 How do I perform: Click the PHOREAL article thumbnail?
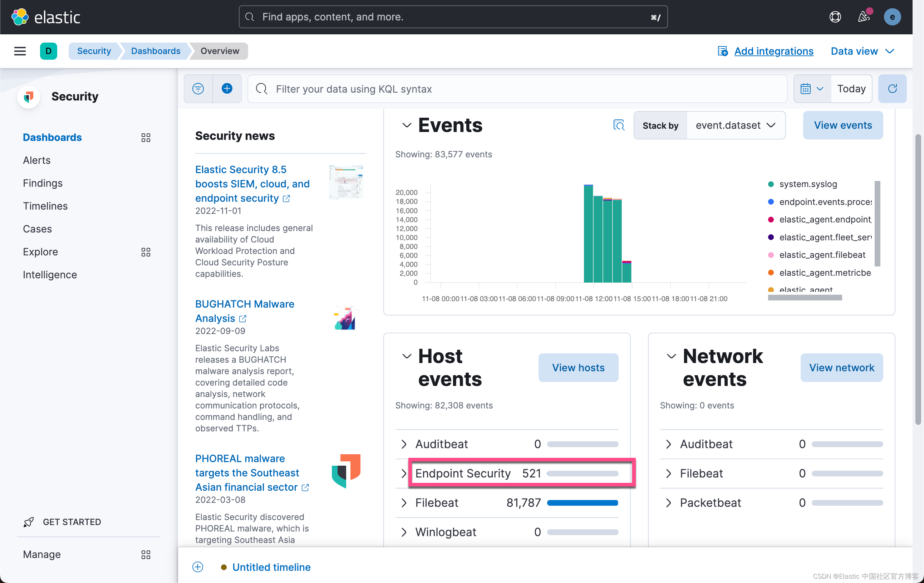click(346, 471)
